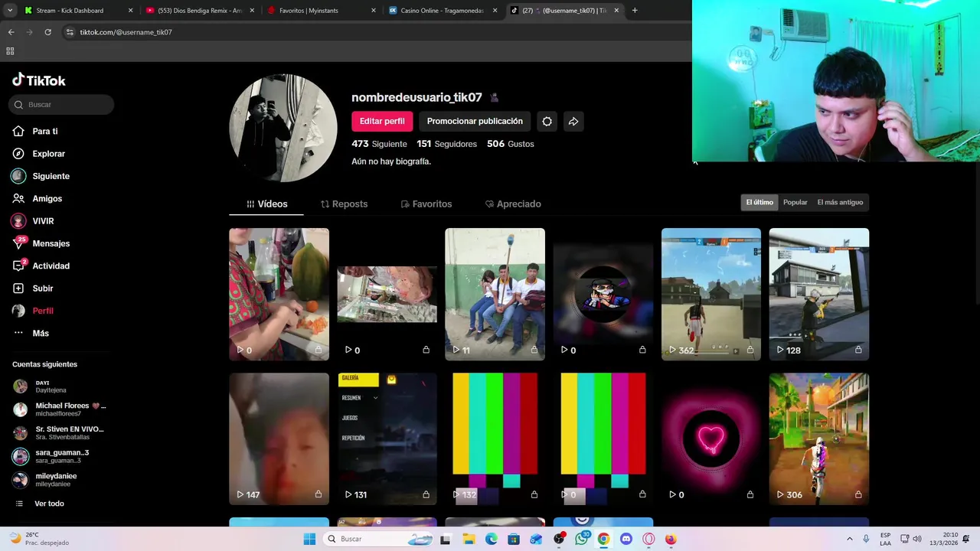Viewport: 980px width, 551px height.
Task: Reload the TikTok page
Action: pyautogui.click(x=47, y=32)
